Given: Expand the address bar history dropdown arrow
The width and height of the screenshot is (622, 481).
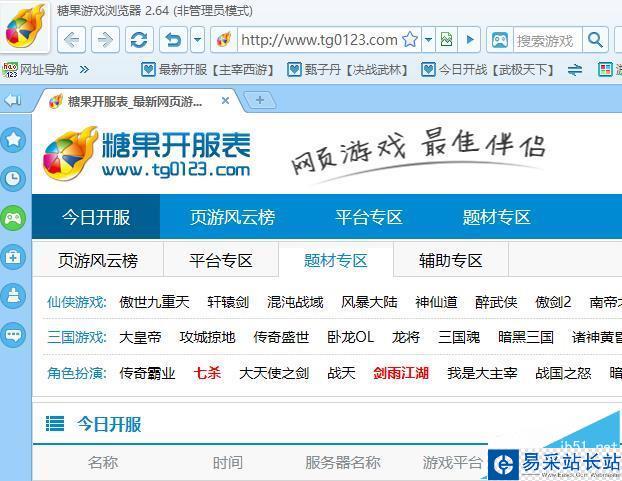Looking at the screenshot, I should click(428, 40).
